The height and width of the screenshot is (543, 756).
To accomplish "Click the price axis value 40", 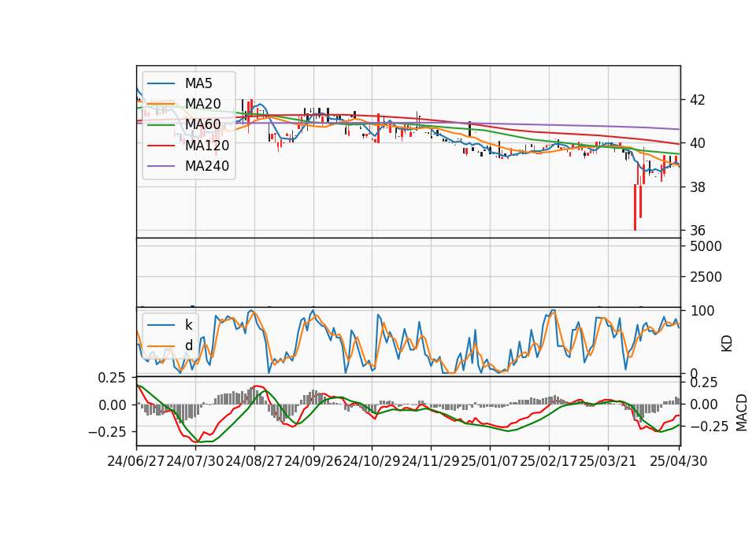I will click(698, 143).
